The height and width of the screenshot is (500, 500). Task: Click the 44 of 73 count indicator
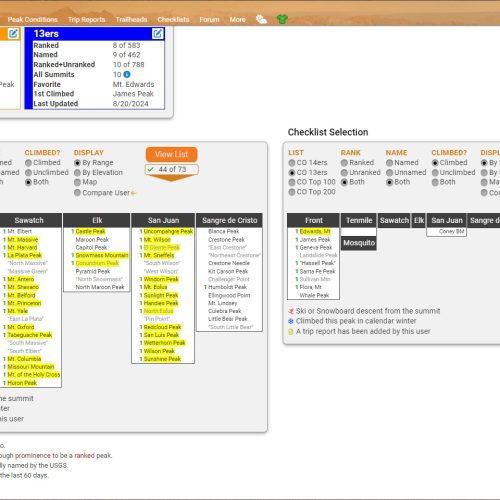[171, 169]
